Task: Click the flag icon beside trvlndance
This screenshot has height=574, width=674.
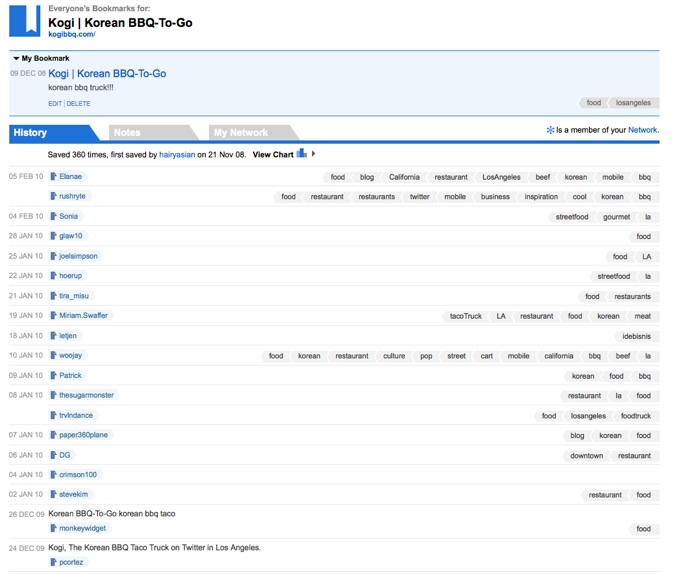Action: point(54,415)
